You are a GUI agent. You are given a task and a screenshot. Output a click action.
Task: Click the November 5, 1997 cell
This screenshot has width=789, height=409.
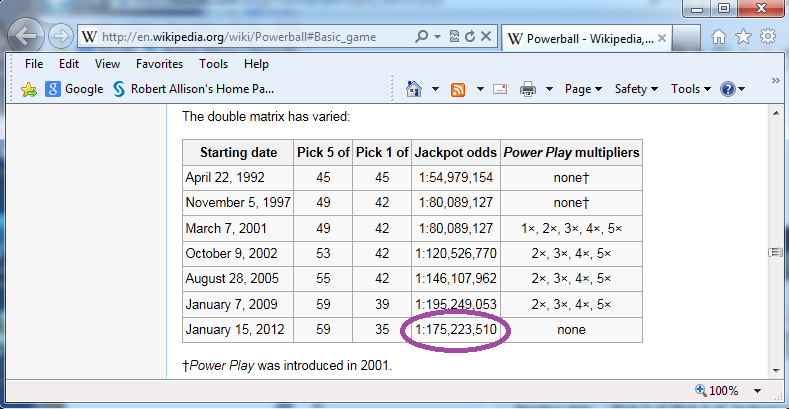click(x=238, y=203)
